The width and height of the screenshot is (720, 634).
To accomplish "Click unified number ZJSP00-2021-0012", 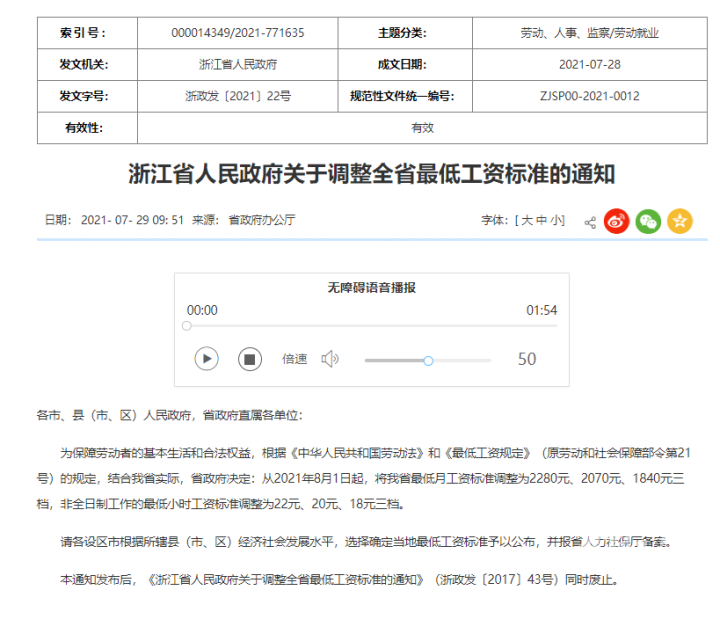I will pos(590,96).
